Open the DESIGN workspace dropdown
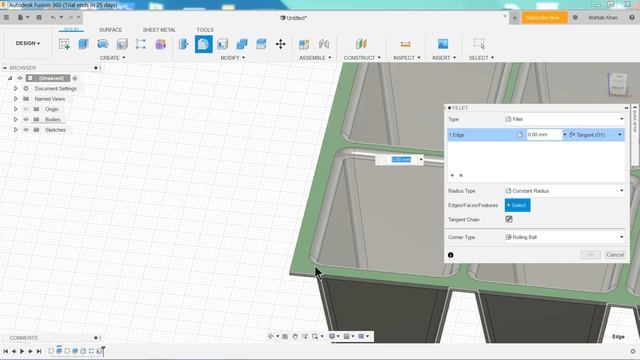This screenshot has height=360, width=640. [x=28, y=43]
